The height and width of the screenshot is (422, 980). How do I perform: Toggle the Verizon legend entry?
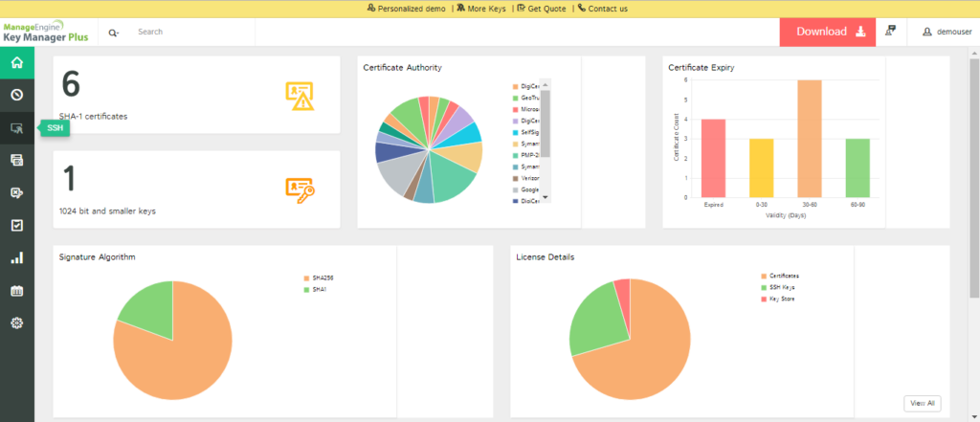click(526, 178)
